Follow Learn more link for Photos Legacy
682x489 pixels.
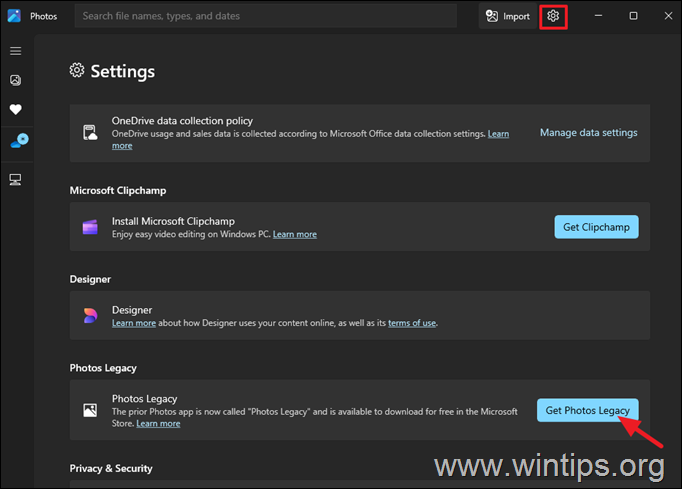(x=158, y=424)
